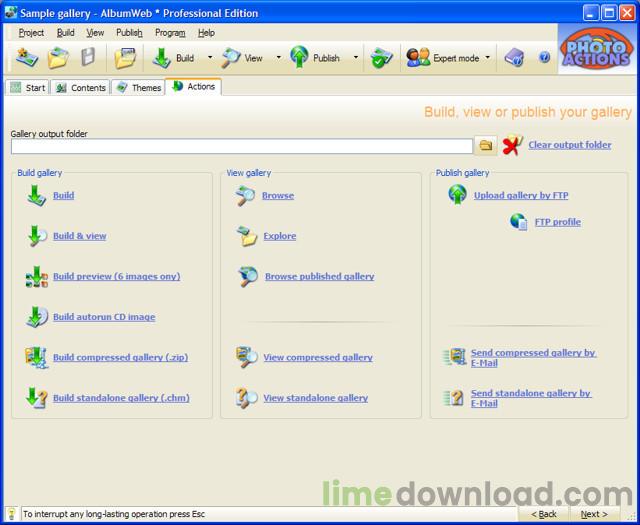The width and height of the screenshot is (640, 525).
Task: Open the View menu
Action: 95,33
